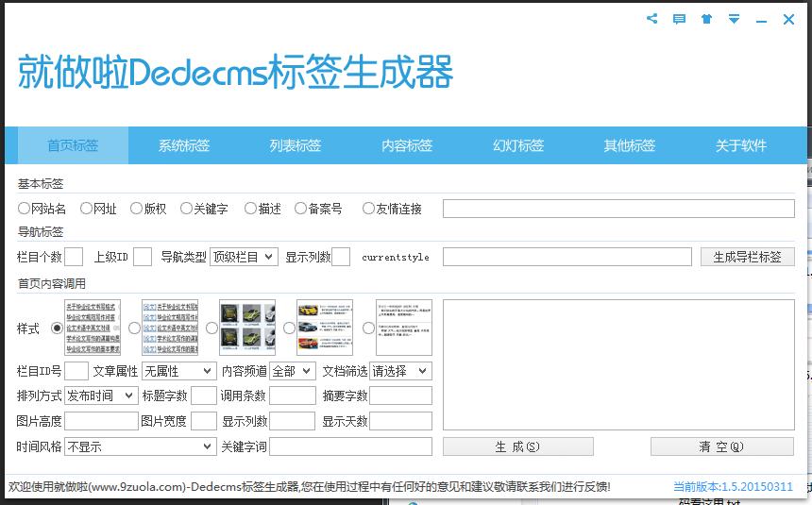
Task: Click the 清空(Q) button
Action: [x=722, y=446]
